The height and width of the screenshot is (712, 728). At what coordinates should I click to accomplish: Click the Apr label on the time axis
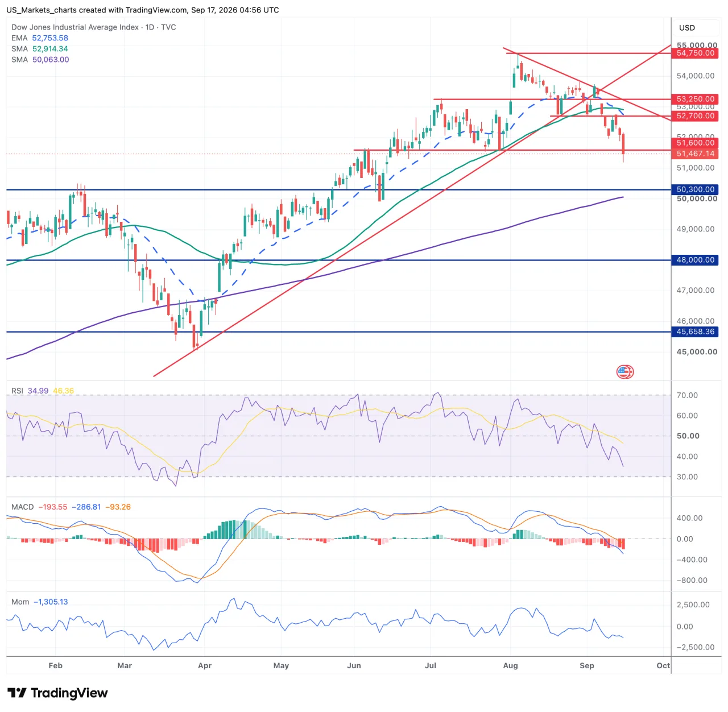pyautogui.click(x=205, y=665)
